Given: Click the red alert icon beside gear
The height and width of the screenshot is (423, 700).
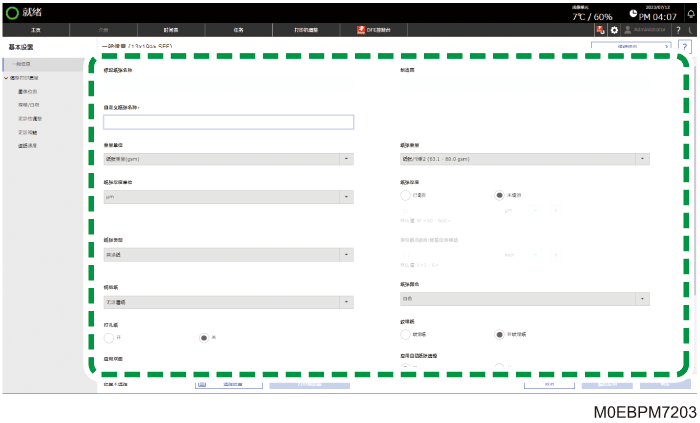Looking at the screenshot, I should coord(600,30).
